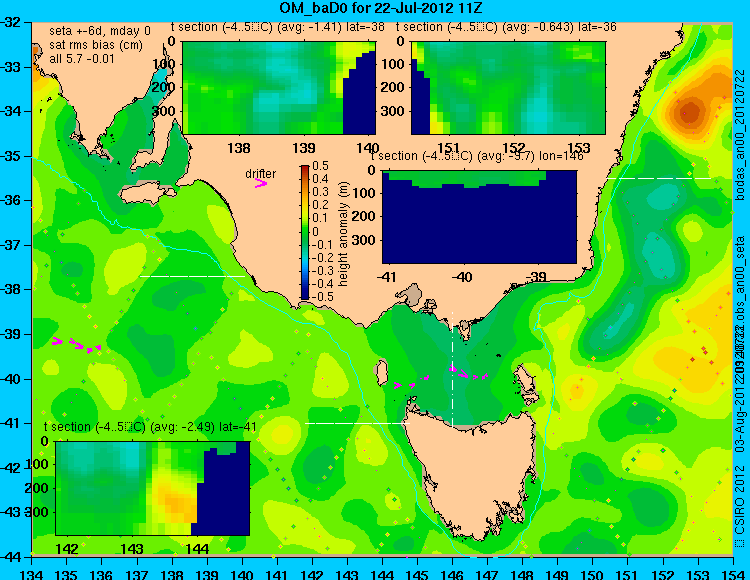Screen dimensions: 750x580
Task: Click the white dashed section line at latitude -38
Action: (192, 276)
